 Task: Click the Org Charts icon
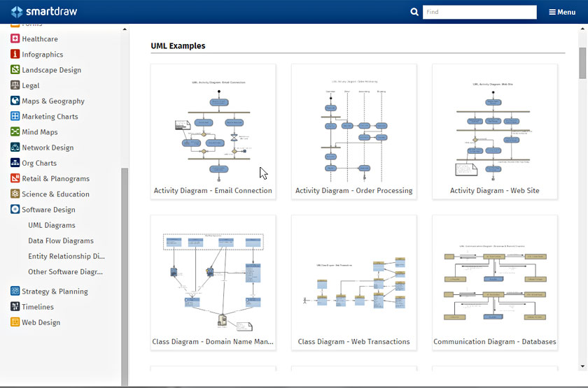pyautogui.click(x=15, y=163)
